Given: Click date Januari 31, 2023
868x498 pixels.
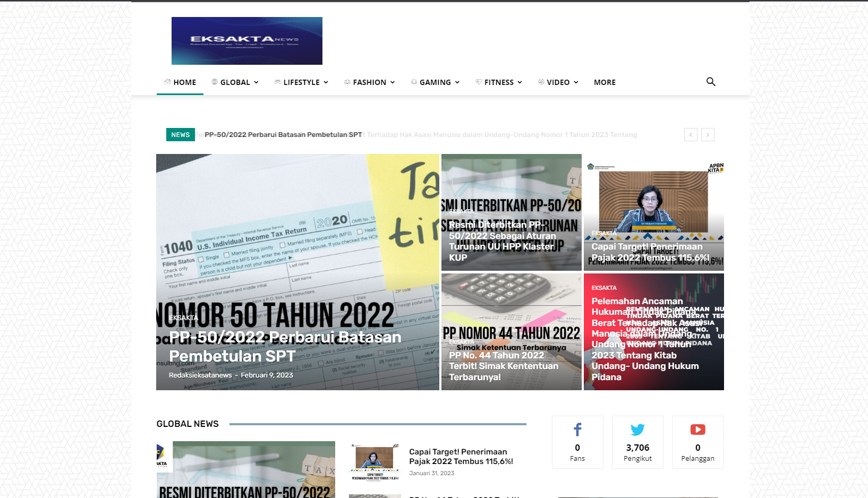Looking at the screenshot, I should click(x=432, y=473).
